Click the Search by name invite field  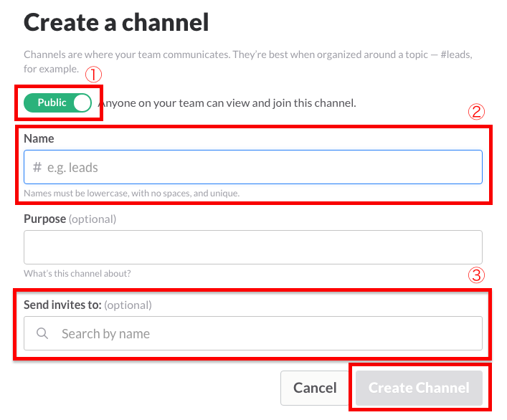click(x=265, y=334)
